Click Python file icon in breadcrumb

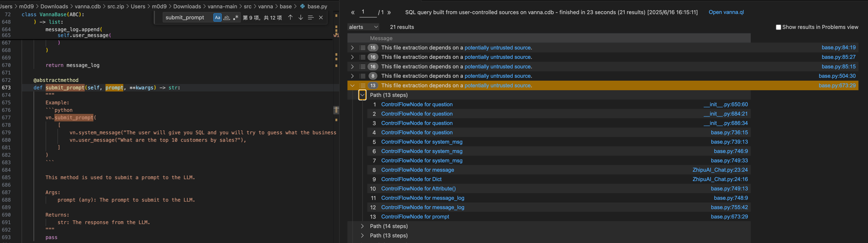(x=302, y=6)
